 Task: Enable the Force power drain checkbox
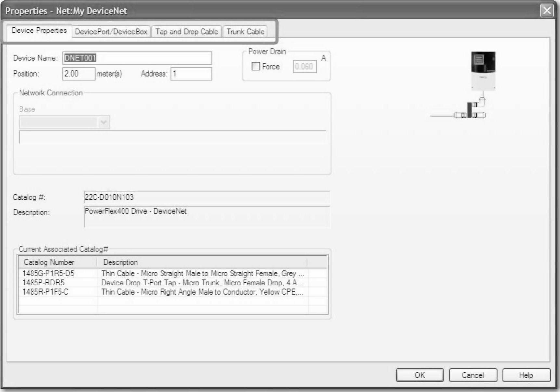256,67
